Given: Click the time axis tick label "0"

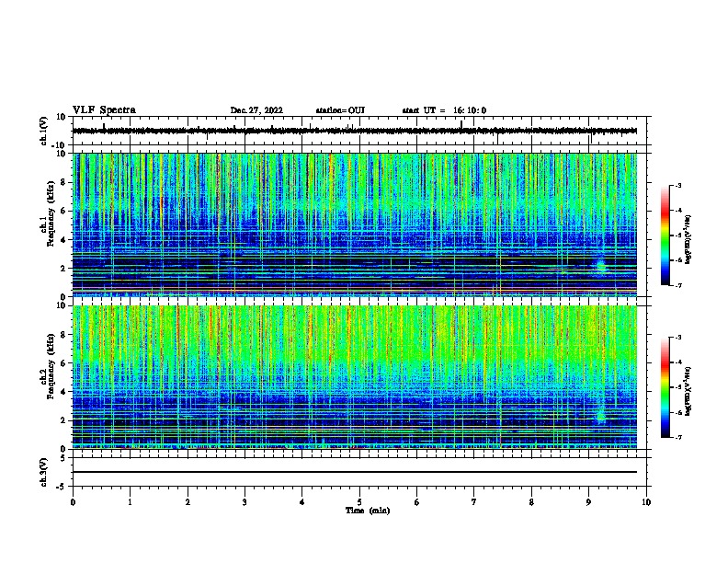Looking at the screenshot, I should pyautogui.click(x=73, y=502).
